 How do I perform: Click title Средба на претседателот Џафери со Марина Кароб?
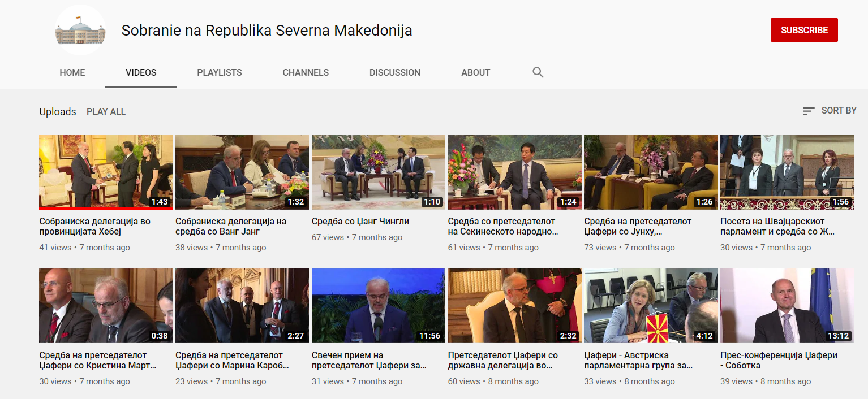pos(233,360)
